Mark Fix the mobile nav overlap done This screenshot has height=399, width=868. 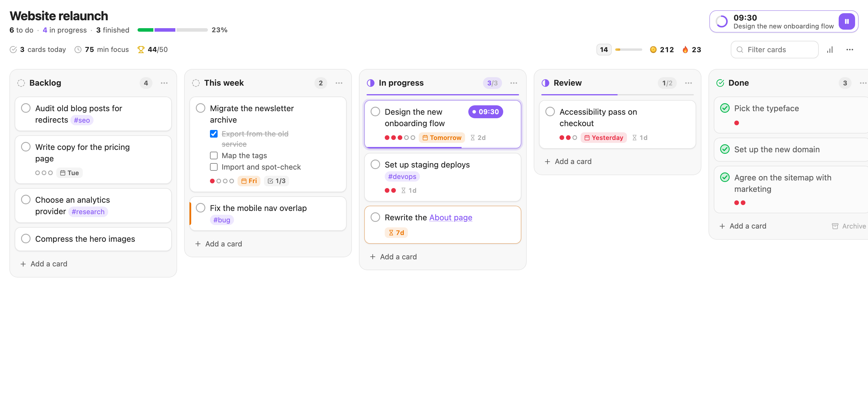tap(201, 208)
